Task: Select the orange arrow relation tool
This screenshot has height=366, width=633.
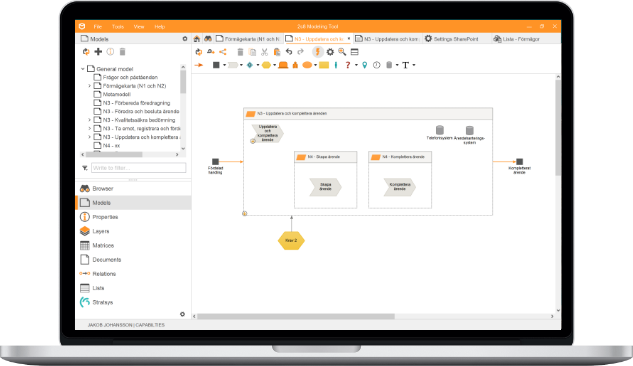Action: coord(199,65)
